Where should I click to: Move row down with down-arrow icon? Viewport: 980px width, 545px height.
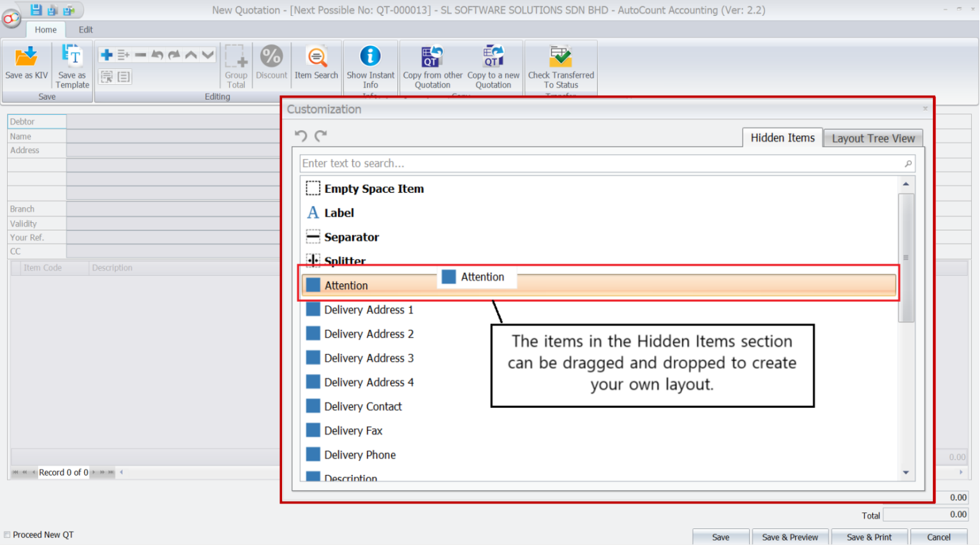pyautogui.click(x=207, y=55)
